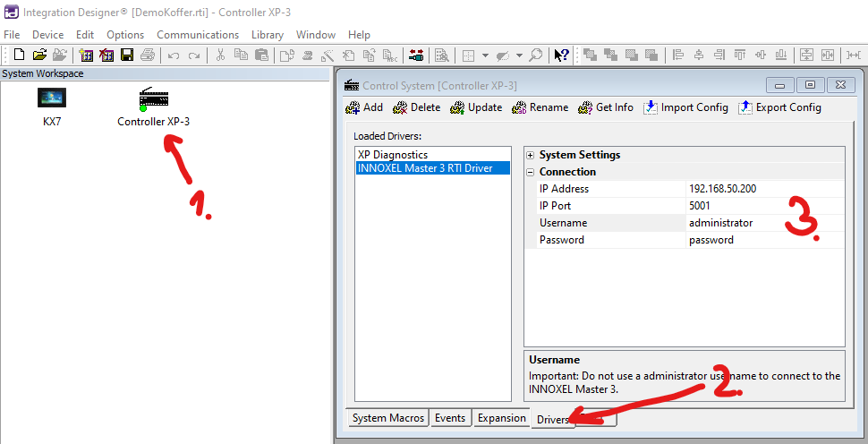868x444 pixels.
Task: Click the Undo arrow icon
Action: pos(174,55)
